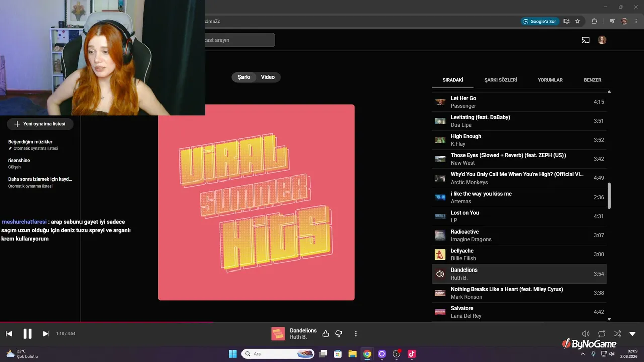The image size is (644, 362).
Task: Click the install app icon in address bar
Action: coord(567,21)
